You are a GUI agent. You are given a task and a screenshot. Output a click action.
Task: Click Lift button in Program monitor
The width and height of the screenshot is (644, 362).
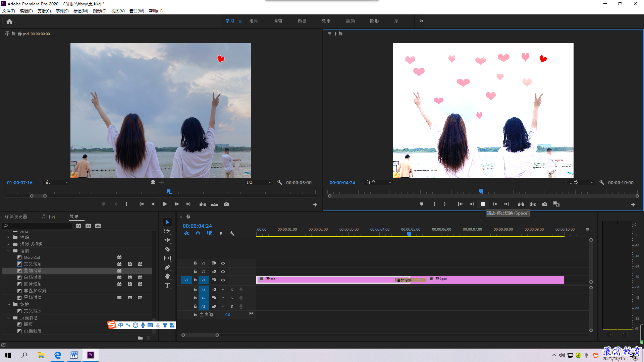[x=521, y=204]
